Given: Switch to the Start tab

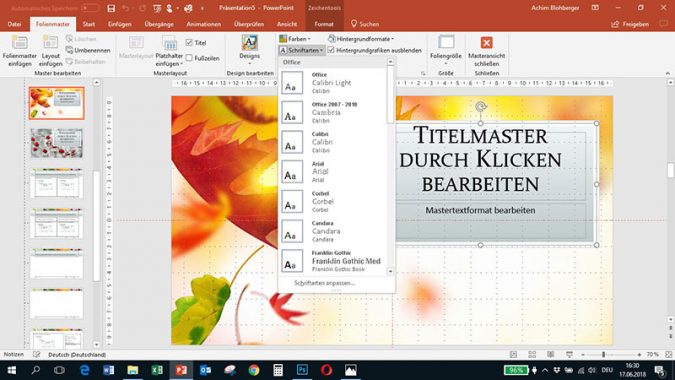Looking at the screenshot, I should point(89,24).
